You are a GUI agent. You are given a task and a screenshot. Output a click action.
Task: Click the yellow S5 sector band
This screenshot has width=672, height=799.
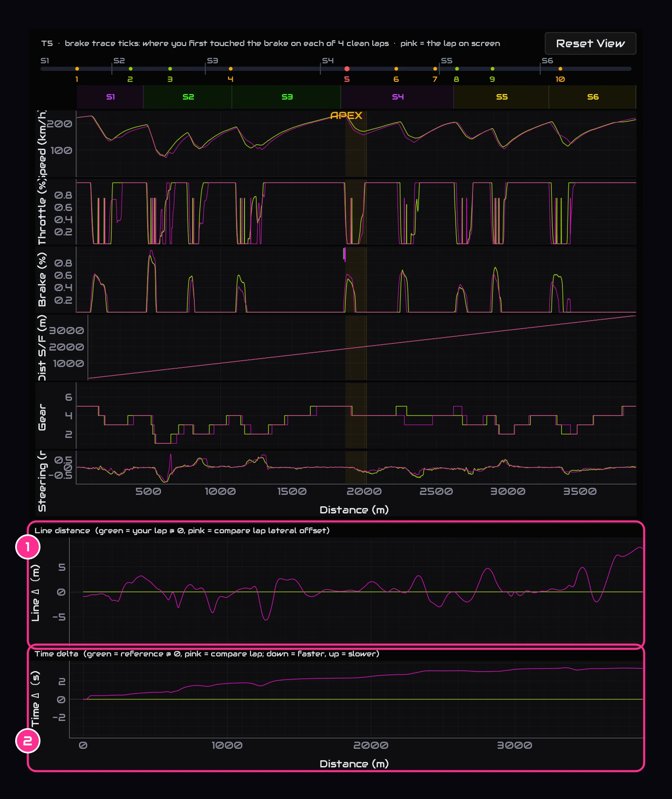(x=502, y=97)
